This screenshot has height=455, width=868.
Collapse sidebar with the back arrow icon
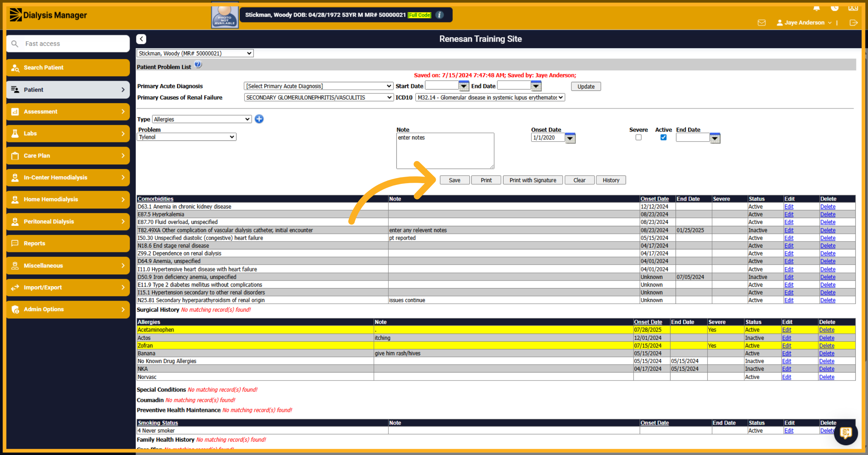tap(141, 39)
